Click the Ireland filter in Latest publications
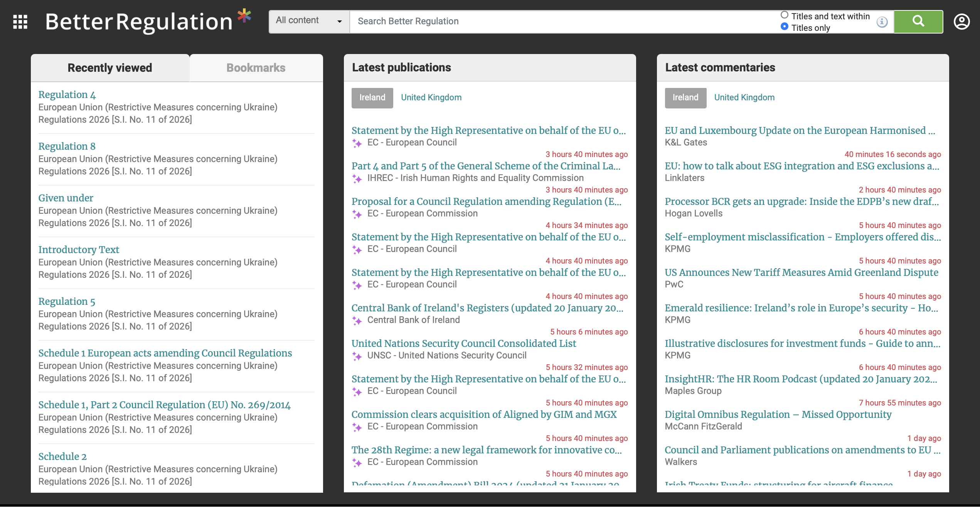 [x=372, y=98]
